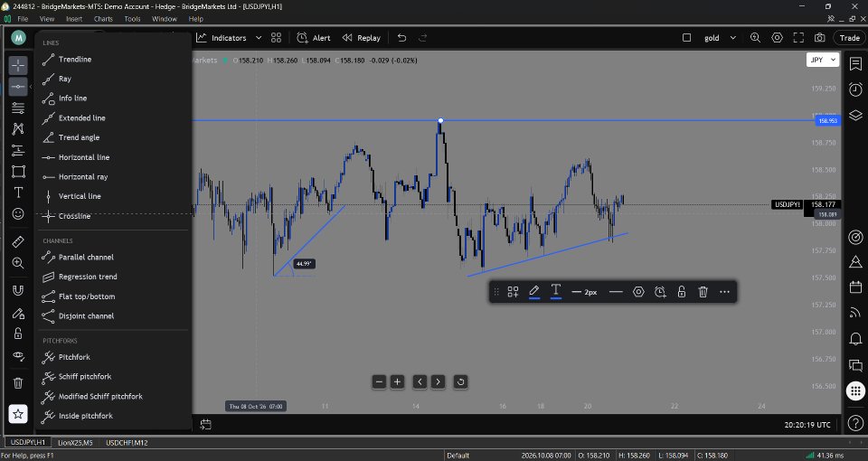Start bar Replay mode

[362, 38]
